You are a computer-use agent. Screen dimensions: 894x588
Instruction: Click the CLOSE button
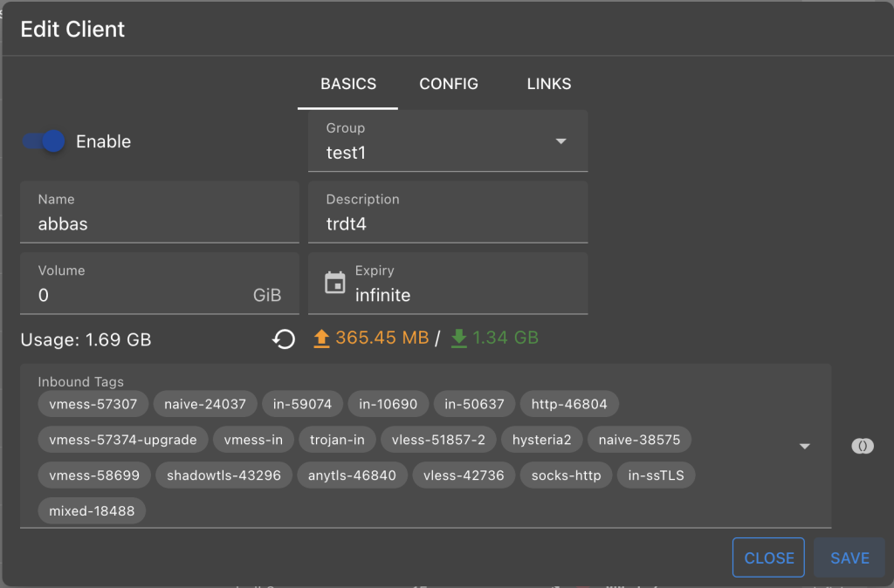(x=768, y=557)
